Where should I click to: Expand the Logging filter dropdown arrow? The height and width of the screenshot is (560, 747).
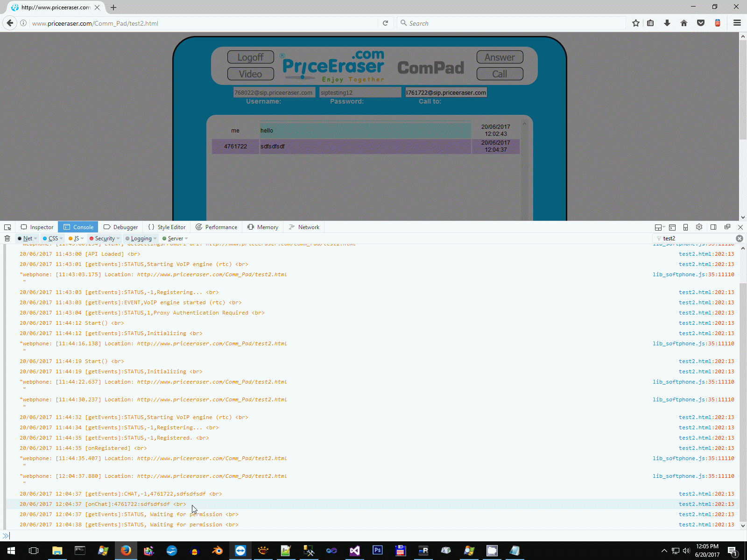(x=155, y=238)
